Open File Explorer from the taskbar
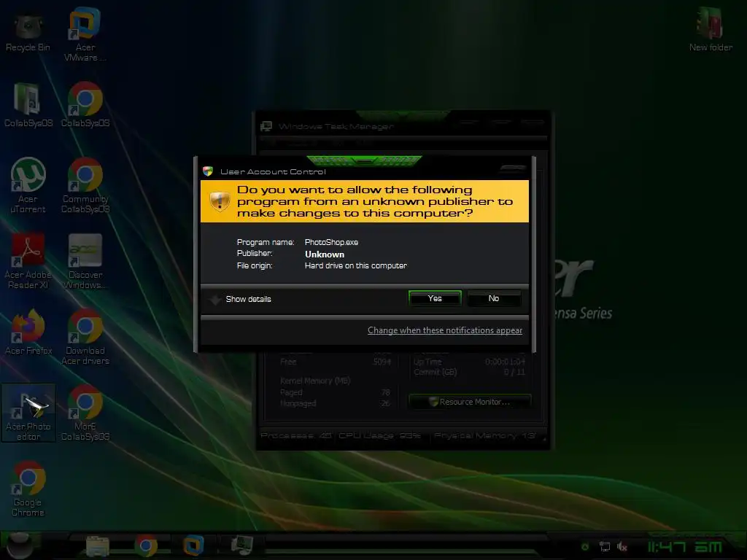 (98, 545)
